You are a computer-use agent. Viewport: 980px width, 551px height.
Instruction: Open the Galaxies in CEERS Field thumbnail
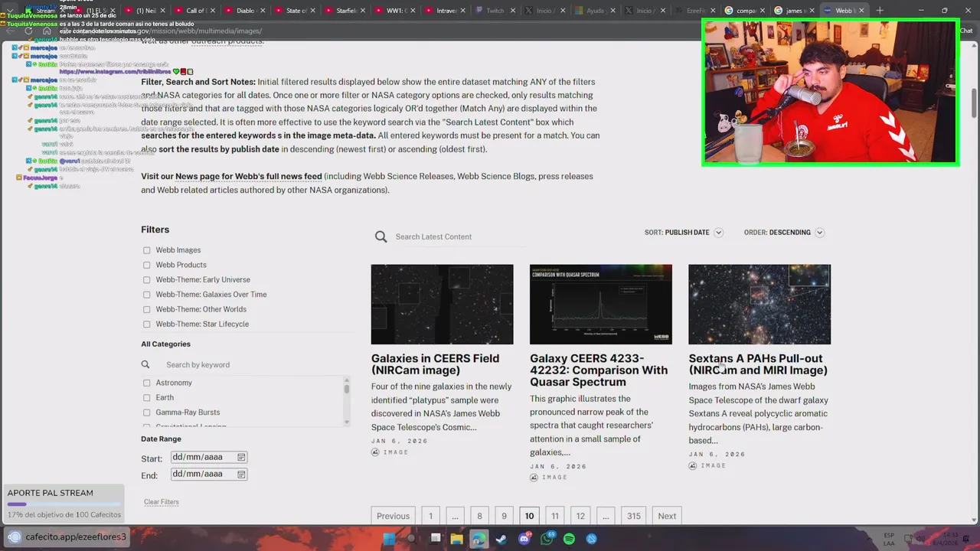(x=442, y=305)
